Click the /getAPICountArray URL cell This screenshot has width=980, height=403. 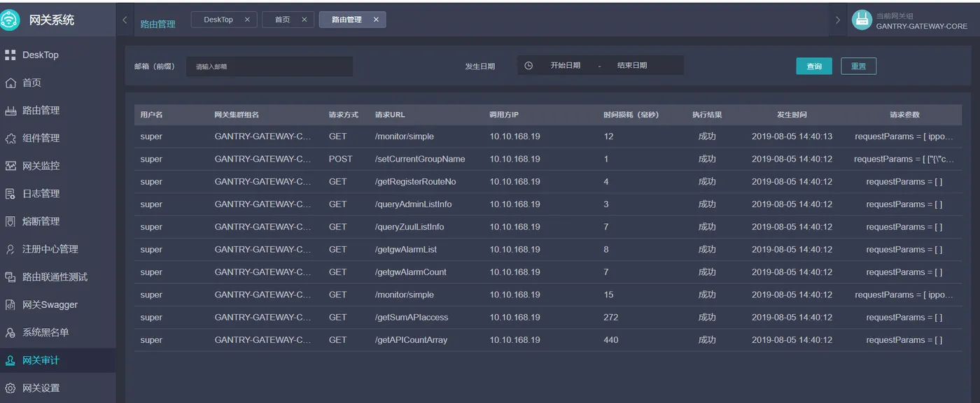[x=412, y=340]
